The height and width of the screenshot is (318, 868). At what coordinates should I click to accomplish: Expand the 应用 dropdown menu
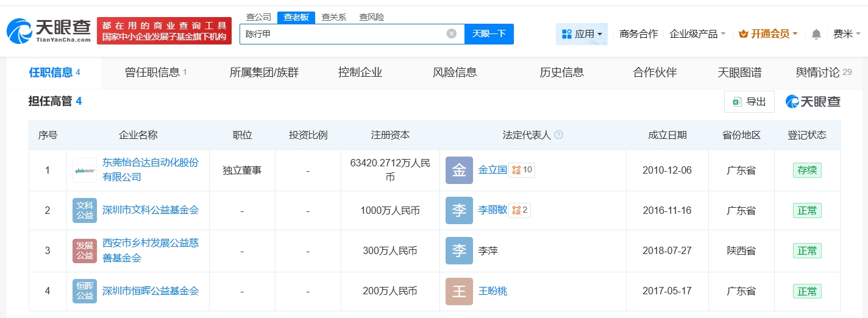click(582, 34)
